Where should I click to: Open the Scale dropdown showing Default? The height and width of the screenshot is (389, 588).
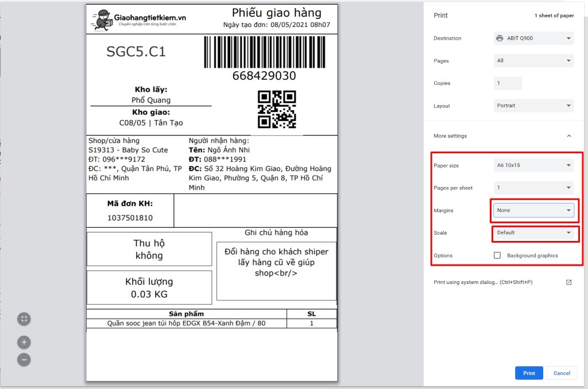pyautogui.click(x=533, y=233)
